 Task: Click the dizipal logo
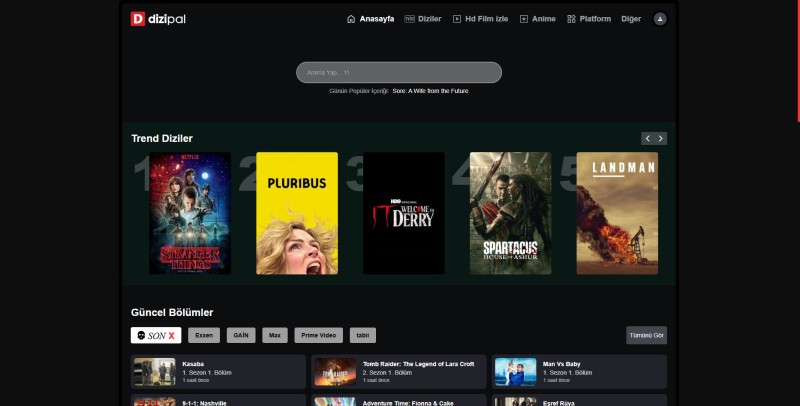(158, 18)
